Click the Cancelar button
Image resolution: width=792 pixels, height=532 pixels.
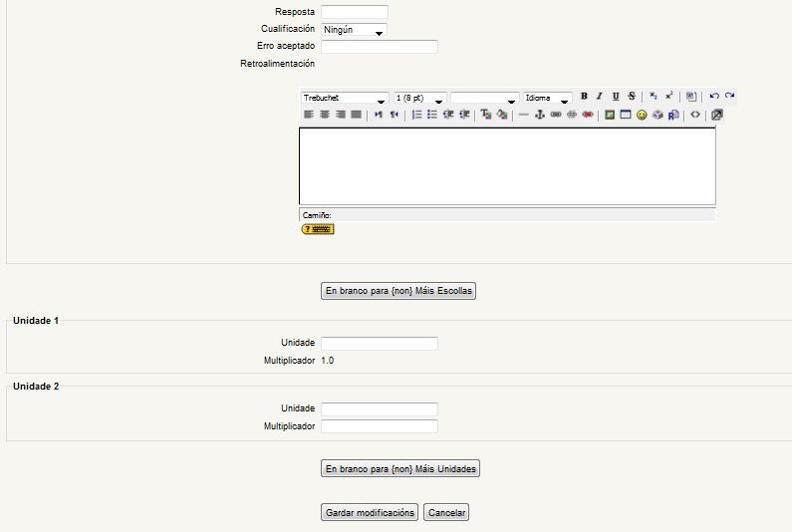445,513
